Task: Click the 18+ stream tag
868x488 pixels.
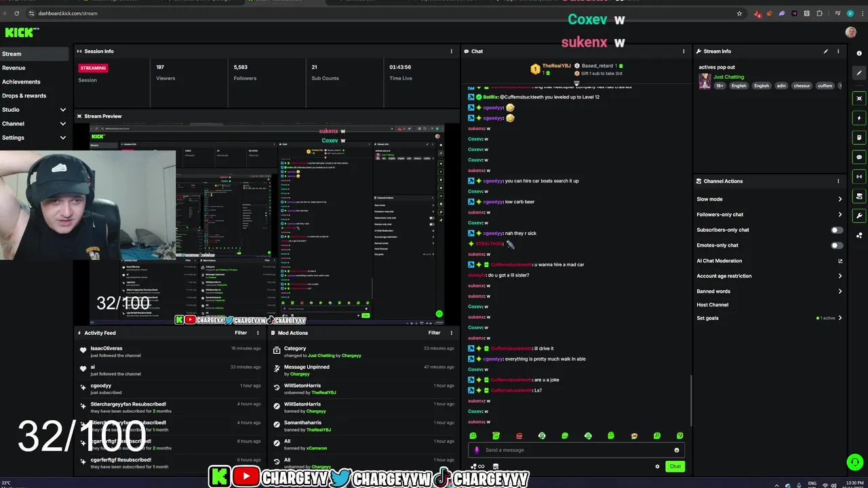Action: point(719,86)
